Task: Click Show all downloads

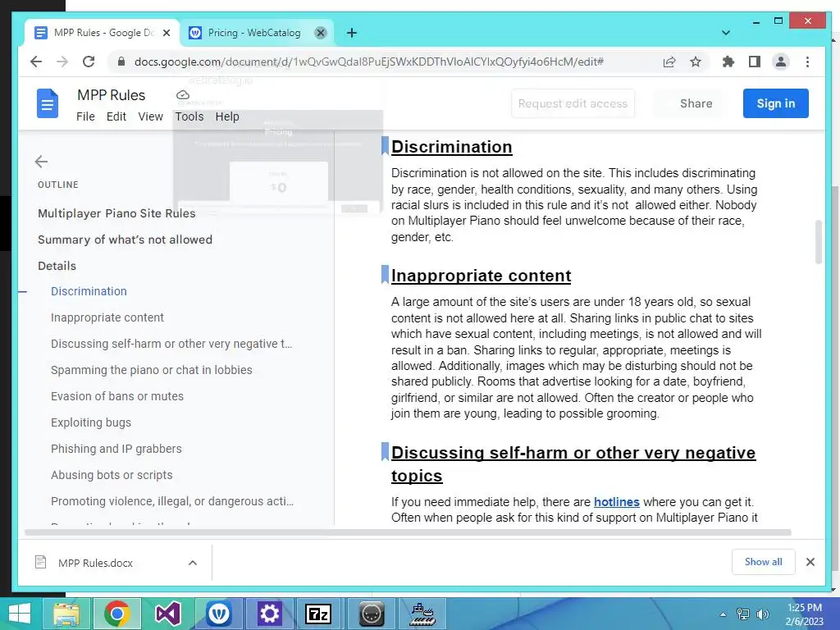Action: pos(763,561)
